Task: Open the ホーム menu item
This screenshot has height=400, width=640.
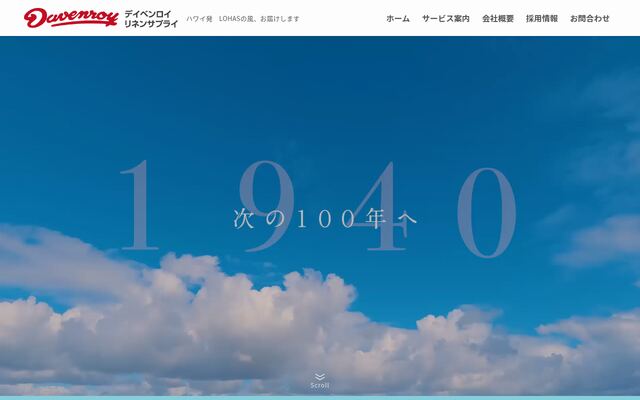Action: point(398,18)
